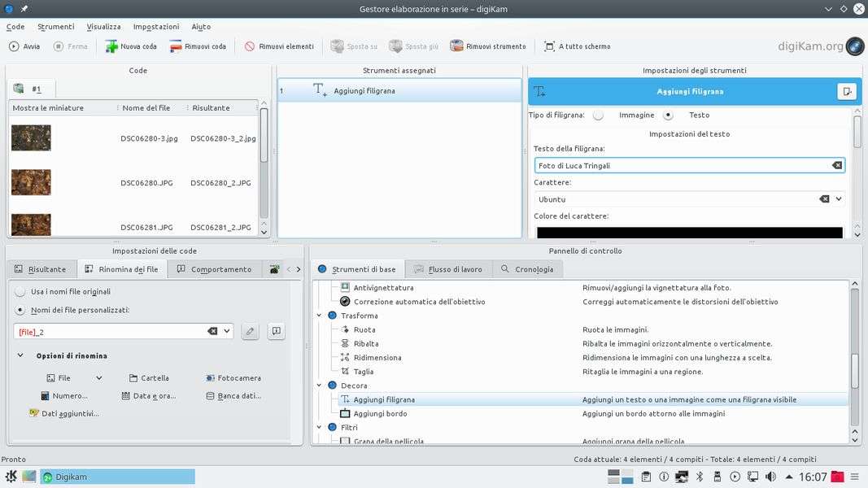Insert Fotocamera rename option
868x488 pixels.
pos(233,378)
